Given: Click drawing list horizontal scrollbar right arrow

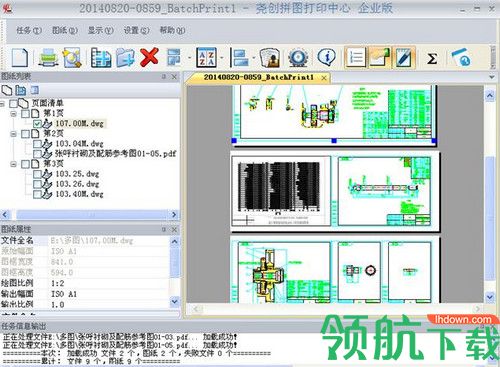Looking at the screenshot, I should click(174, 215).
